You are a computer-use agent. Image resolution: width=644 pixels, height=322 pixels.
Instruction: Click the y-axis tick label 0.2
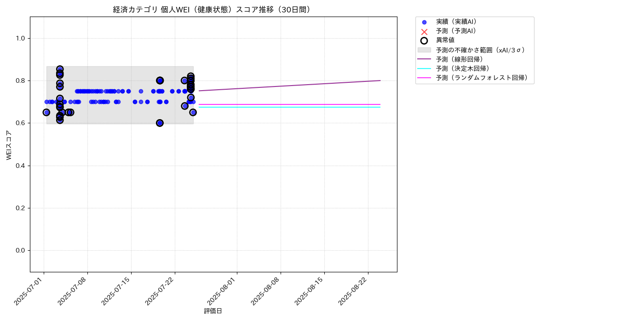[x=21, y=208]
